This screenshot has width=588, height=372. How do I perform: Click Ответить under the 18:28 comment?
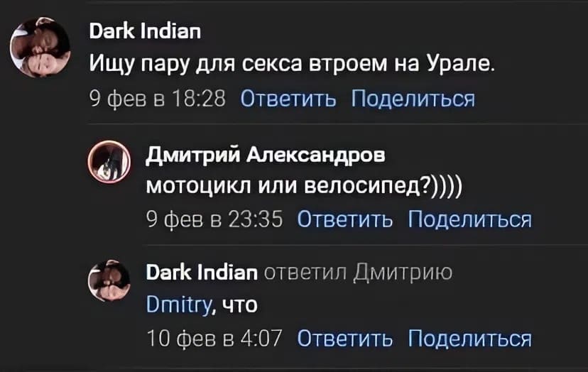pyautogui.click(x=288, y=99)
